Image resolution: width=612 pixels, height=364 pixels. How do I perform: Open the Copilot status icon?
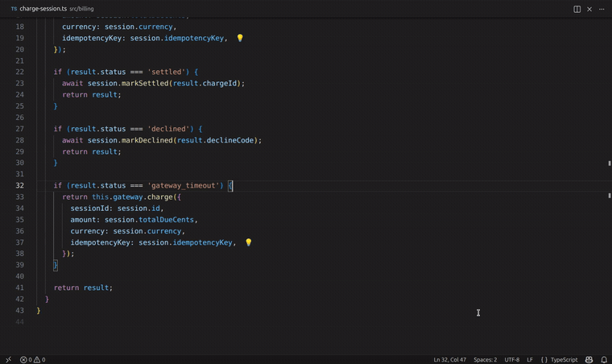click(x=589, y=360)
